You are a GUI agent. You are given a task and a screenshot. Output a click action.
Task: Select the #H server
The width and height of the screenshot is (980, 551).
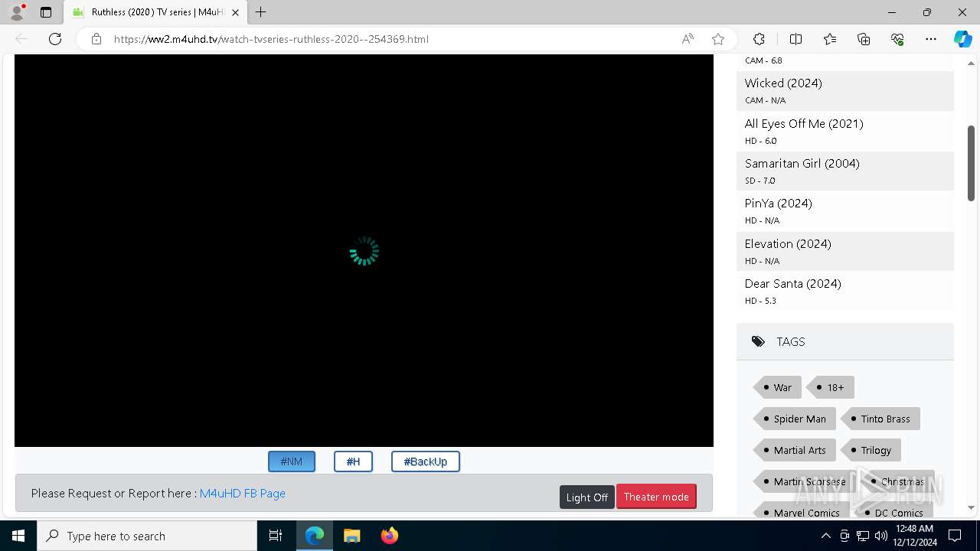tap(353, 461)
